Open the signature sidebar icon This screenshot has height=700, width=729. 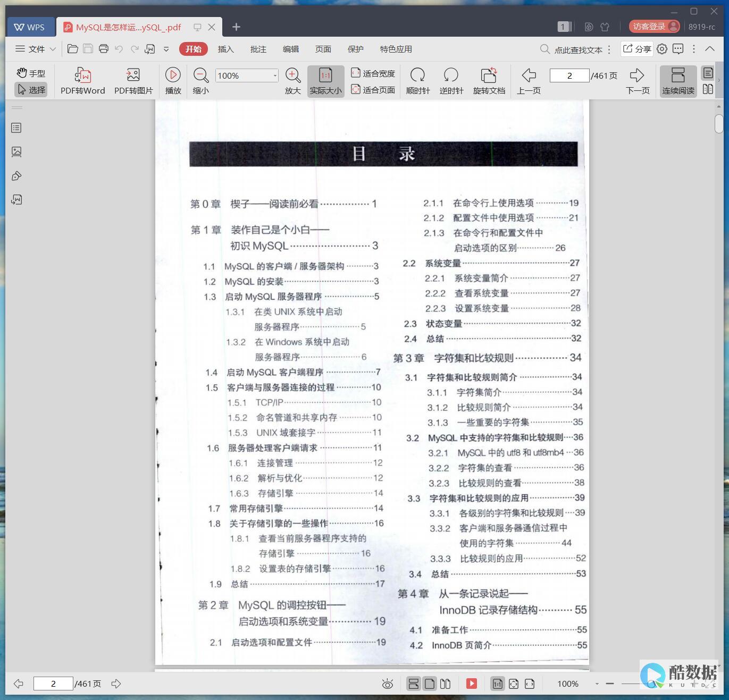16,200
